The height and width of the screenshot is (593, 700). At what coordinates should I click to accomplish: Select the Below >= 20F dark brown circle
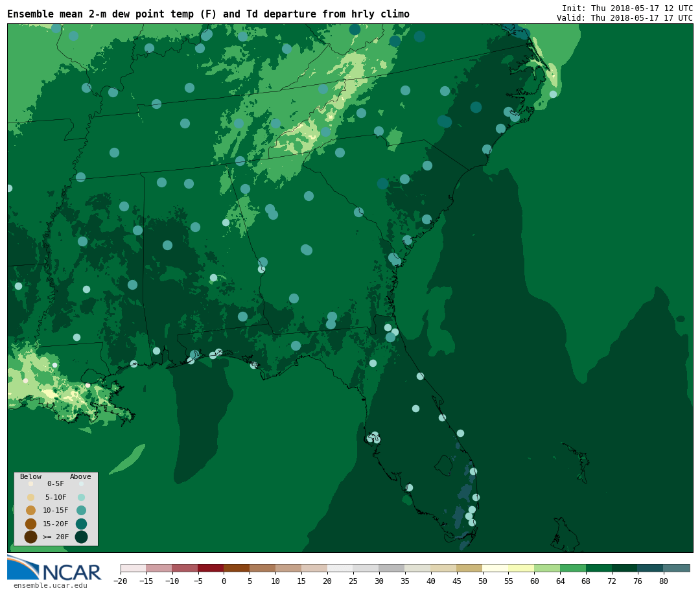31,537
